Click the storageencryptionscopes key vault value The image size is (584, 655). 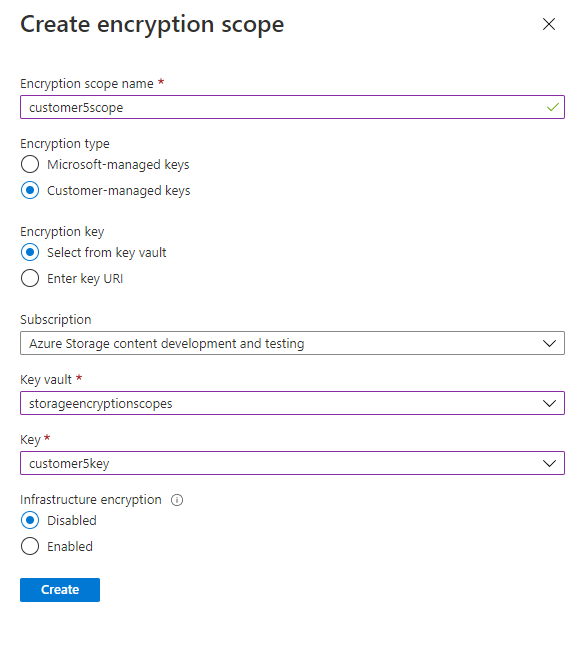tap(100, 404)
